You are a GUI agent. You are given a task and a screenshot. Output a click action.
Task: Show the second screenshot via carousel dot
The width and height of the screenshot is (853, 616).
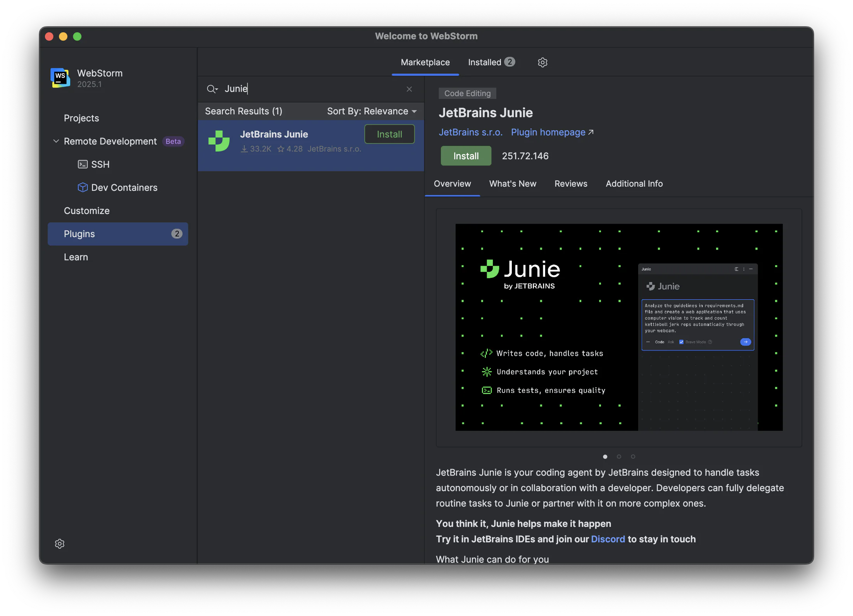[x=619, y=456]
